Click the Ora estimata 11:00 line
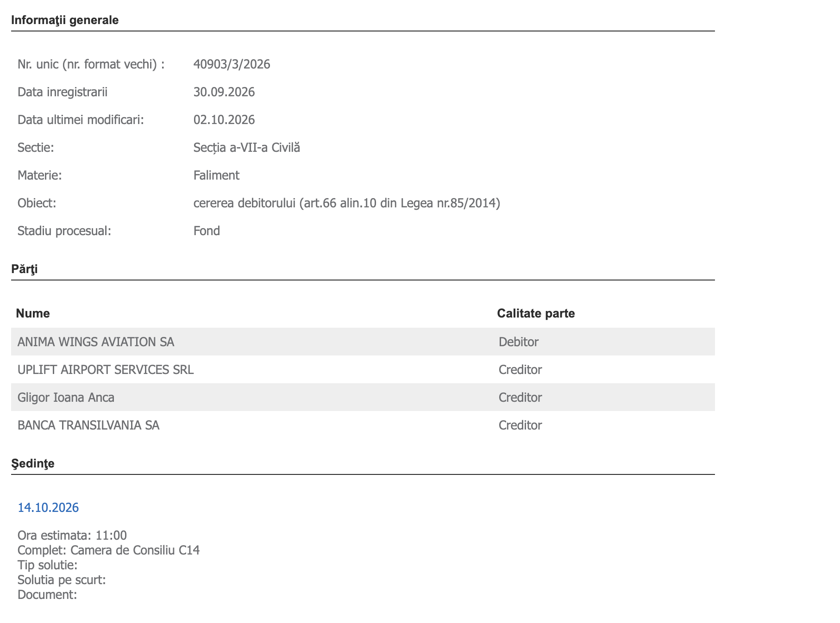This screenshot has height=623, width=840. (x=72, y=535)
